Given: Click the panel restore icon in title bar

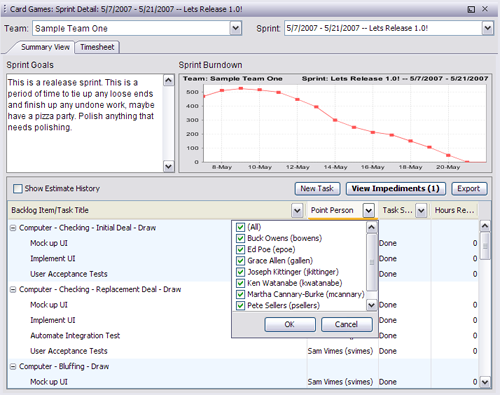Looking at the screenshot, I should point(471,9).
